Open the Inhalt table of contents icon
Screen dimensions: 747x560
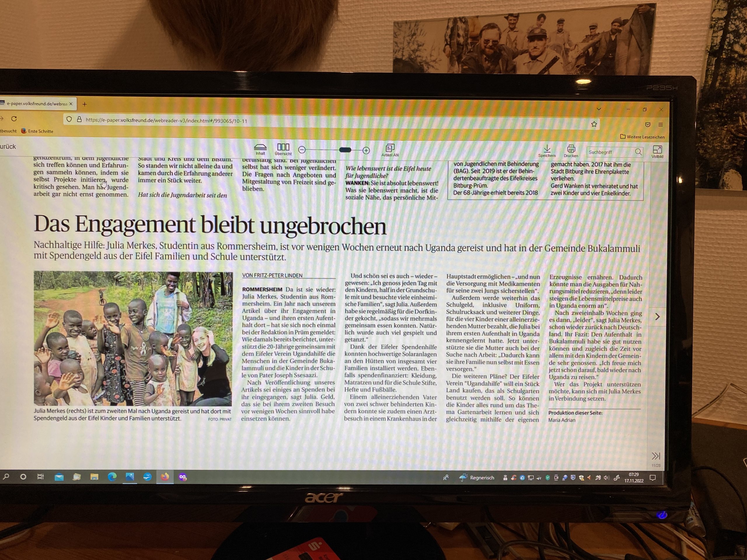point(260,148)
